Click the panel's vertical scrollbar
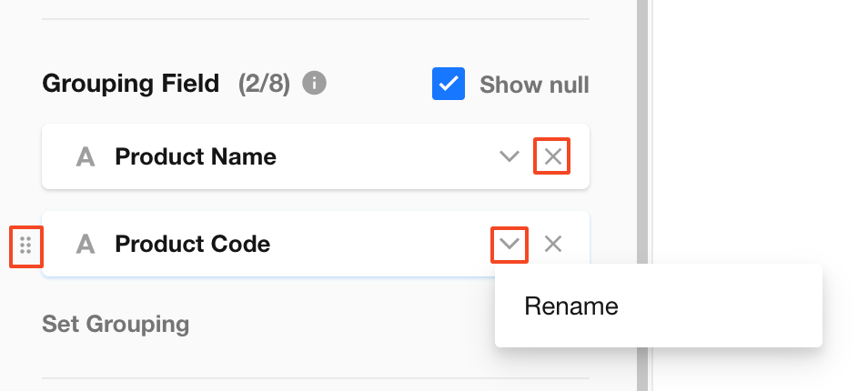This screenshot has width=868, height=391. (x=642, y=195)
